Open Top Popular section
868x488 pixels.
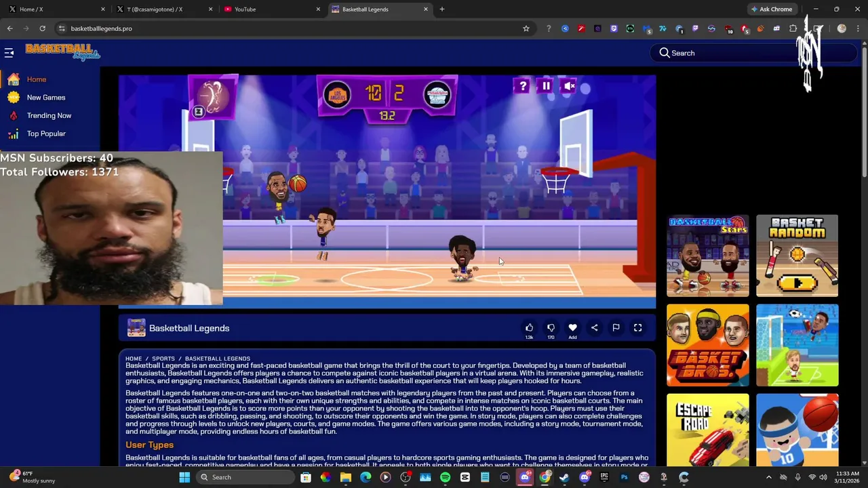pyautogui.click(x=46, y=134)
